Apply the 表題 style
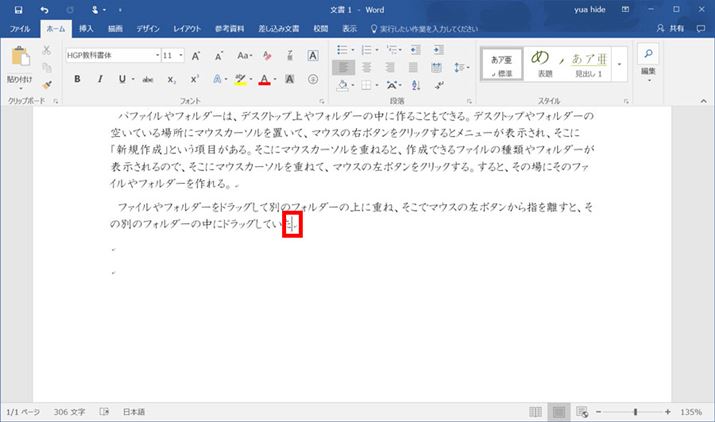The height and width of the screenshot is (422, 715). (x=544, y=64)
